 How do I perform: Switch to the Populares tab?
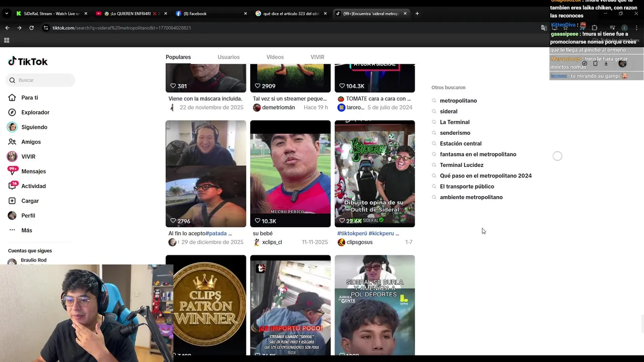point(178,57)
